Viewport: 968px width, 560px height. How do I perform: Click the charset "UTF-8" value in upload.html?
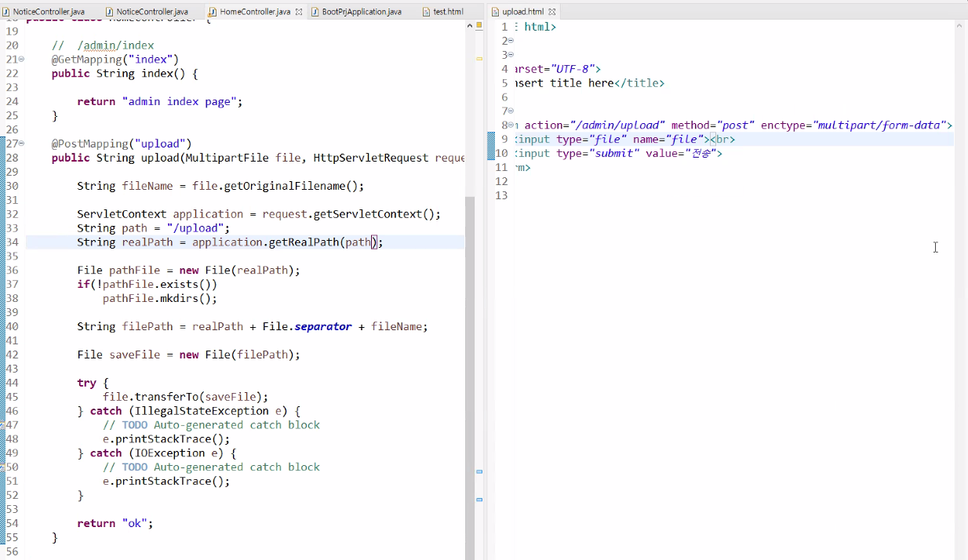click(x=573, y=69)
